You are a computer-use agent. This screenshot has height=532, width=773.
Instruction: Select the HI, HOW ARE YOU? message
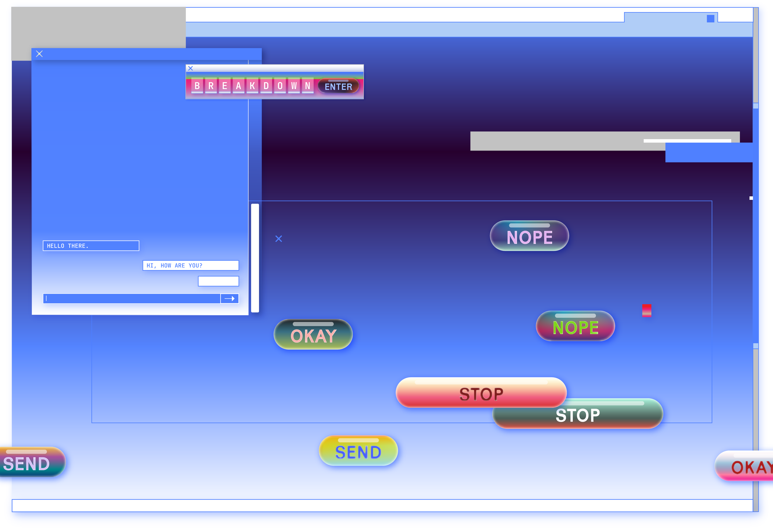[x=191, y=265]
